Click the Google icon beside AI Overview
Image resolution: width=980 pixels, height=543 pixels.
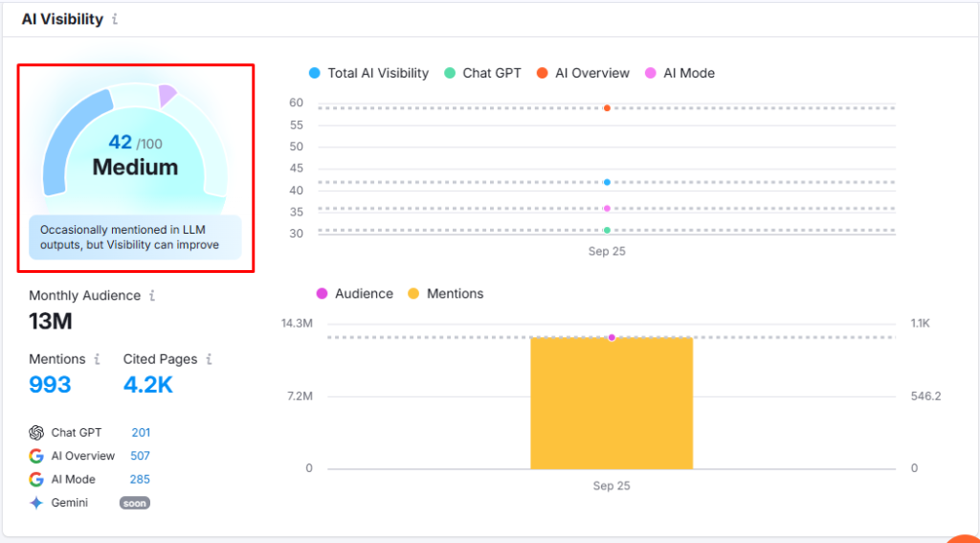tap(36, 456)
